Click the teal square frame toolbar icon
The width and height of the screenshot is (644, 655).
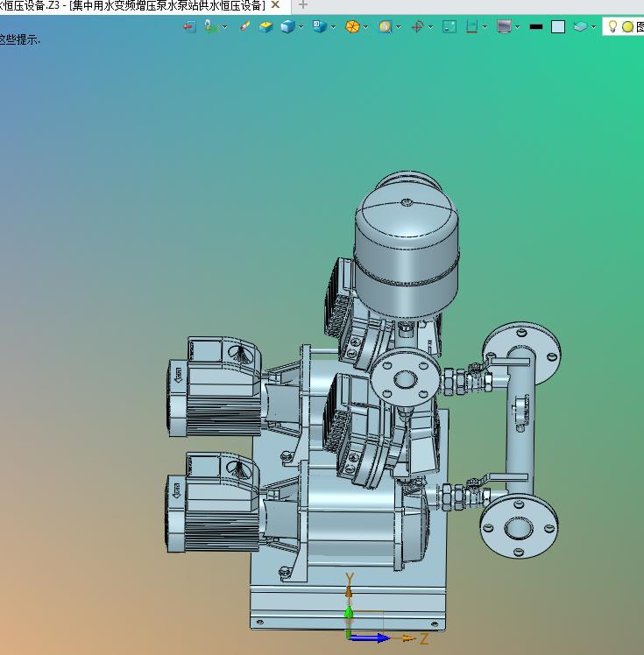(x=449, y=27)
